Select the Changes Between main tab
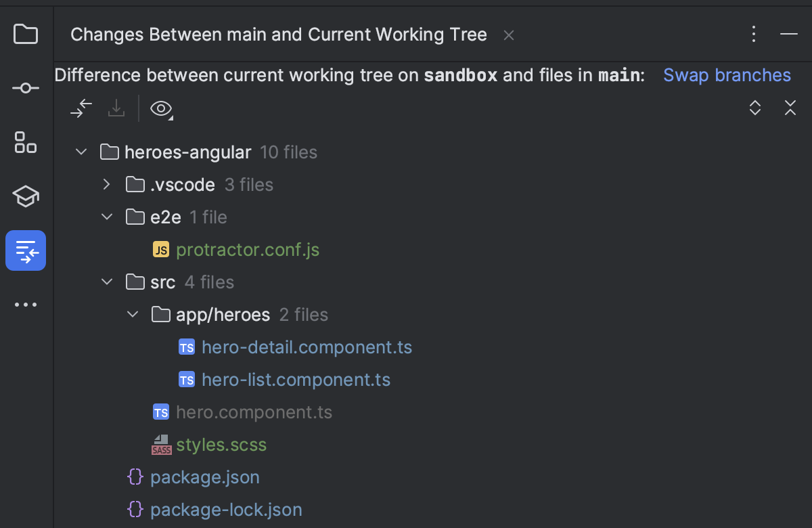 tap(277, 35)
